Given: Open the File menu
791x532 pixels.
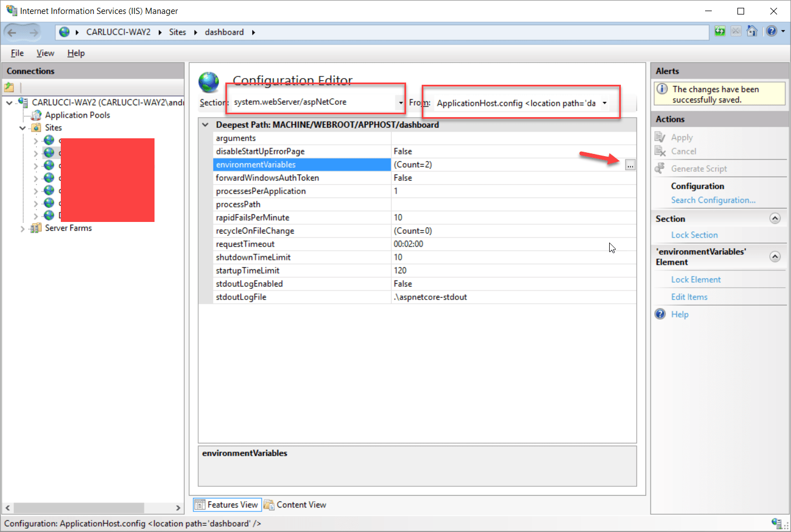Looking at the screenshot, I should (17, 53).
